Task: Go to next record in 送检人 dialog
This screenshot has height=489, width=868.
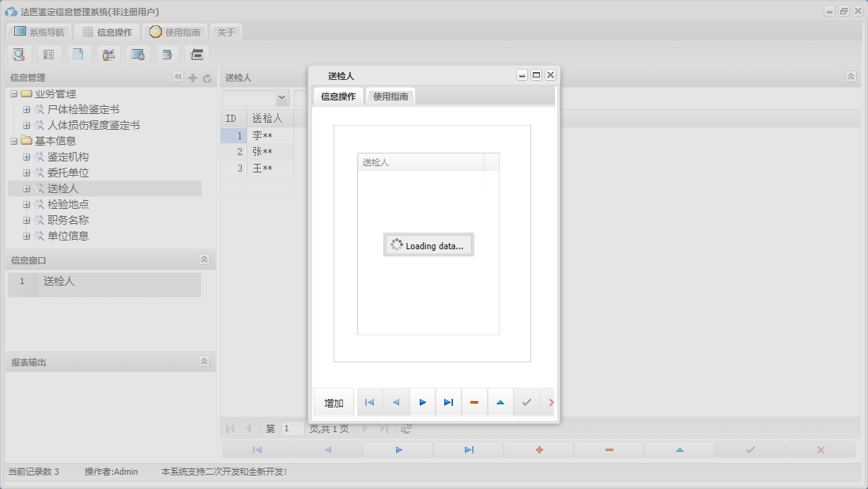Action: (x=422, y=403)
